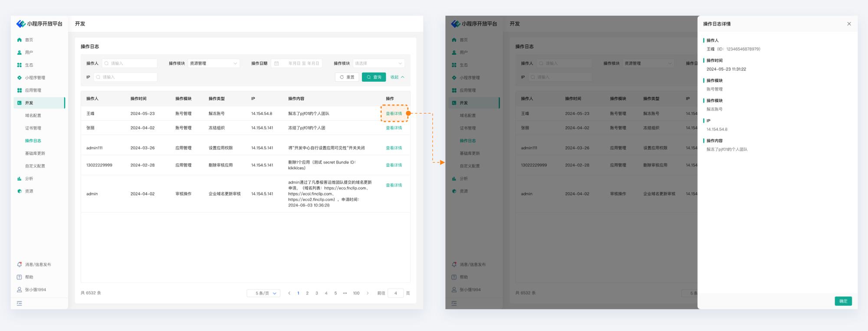This screenshot has width=868, height=331.
Task: Collapse the filter area with 收起
Action: (397, 77)
